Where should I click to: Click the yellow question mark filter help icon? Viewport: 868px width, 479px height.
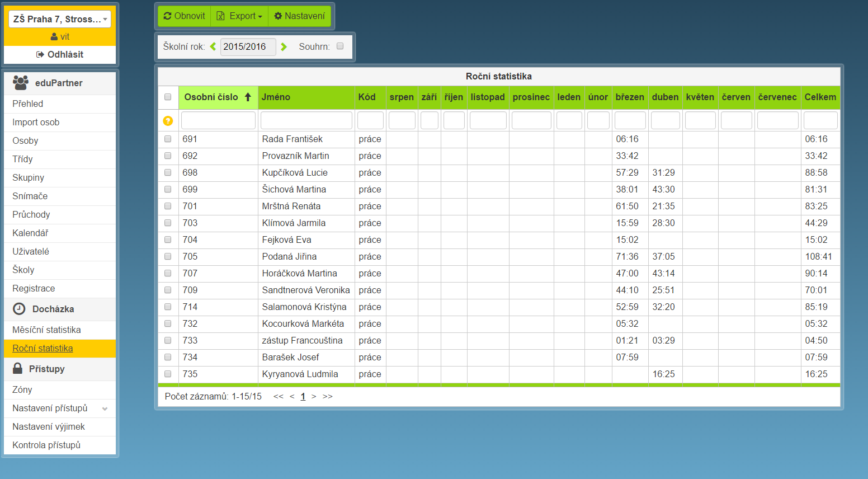click(x=168, y=121)
